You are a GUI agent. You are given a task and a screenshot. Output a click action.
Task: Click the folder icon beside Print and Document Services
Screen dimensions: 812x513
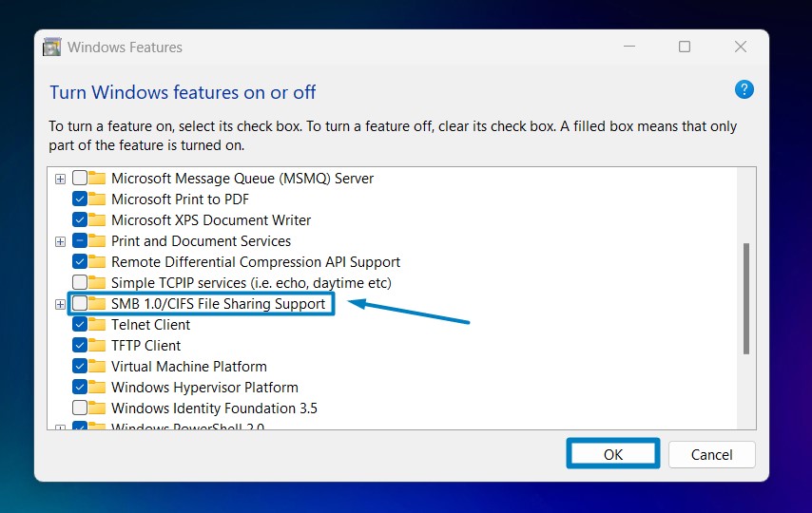pos(97,240)
